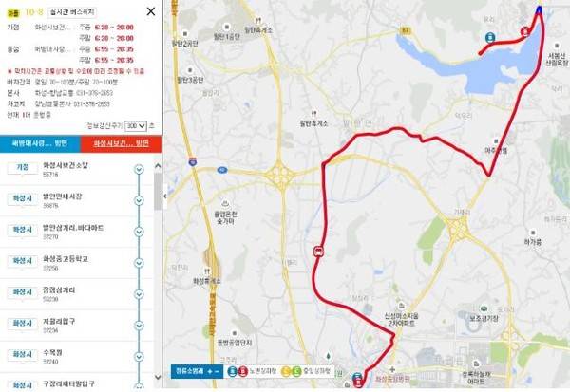Screen dimensions: 570x392
Task: Expand the 발안만세시장 stop arrow
Action: point(139,201)
